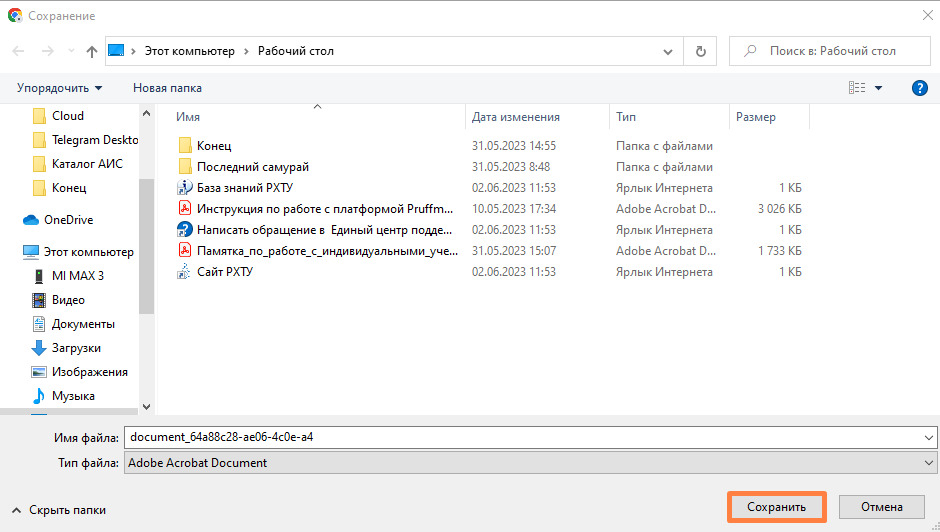Click the Refresh button in address bar
The width and height of the screenshot is (940, 532).
click(700, 51)
